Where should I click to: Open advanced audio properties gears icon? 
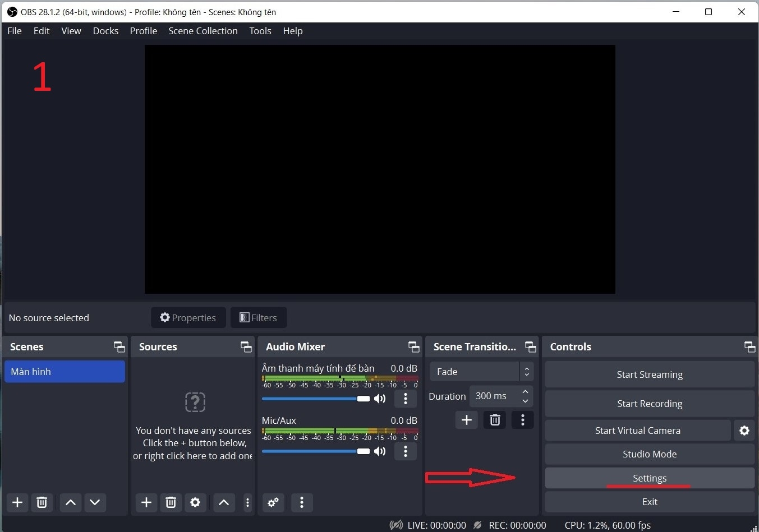tap(273, 502)
